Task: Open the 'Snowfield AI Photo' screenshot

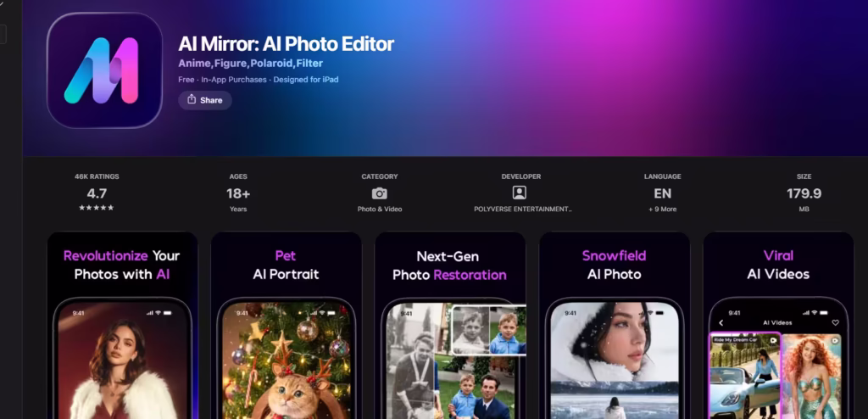Action: point(615,326)
